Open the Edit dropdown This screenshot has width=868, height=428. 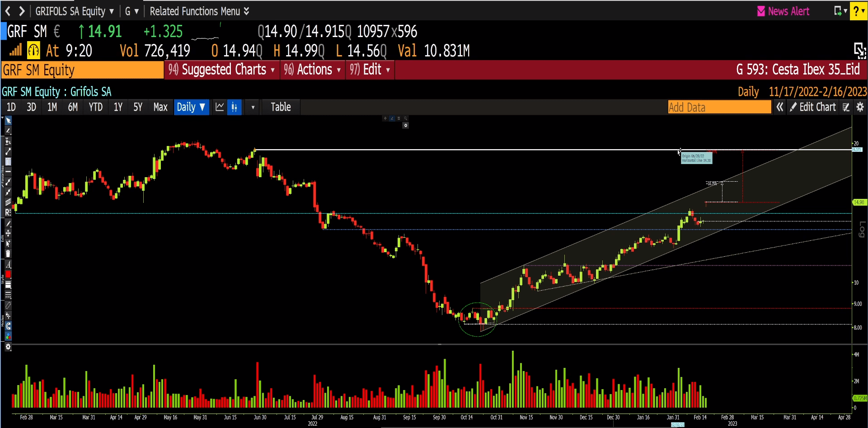pos(370,70)
